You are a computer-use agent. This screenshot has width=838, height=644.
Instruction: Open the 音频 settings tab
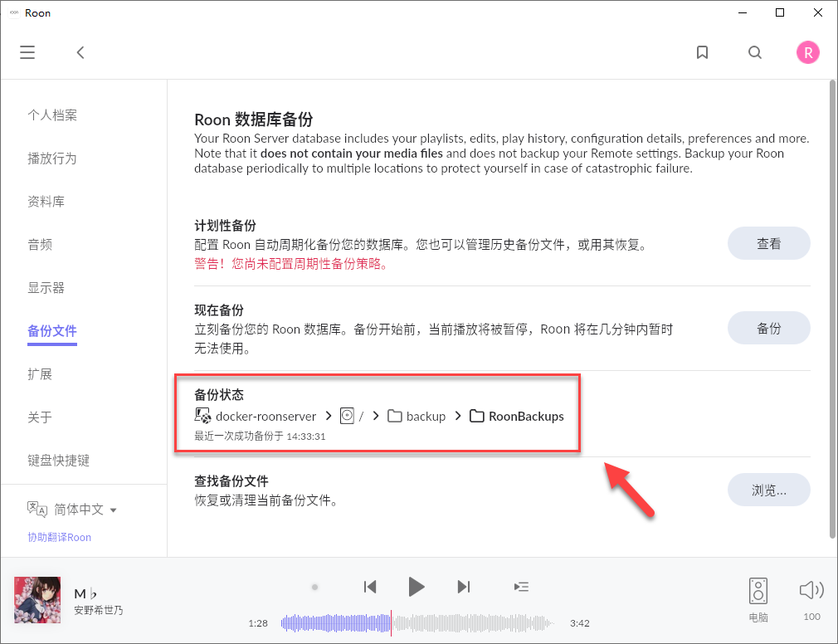point(40,245)
